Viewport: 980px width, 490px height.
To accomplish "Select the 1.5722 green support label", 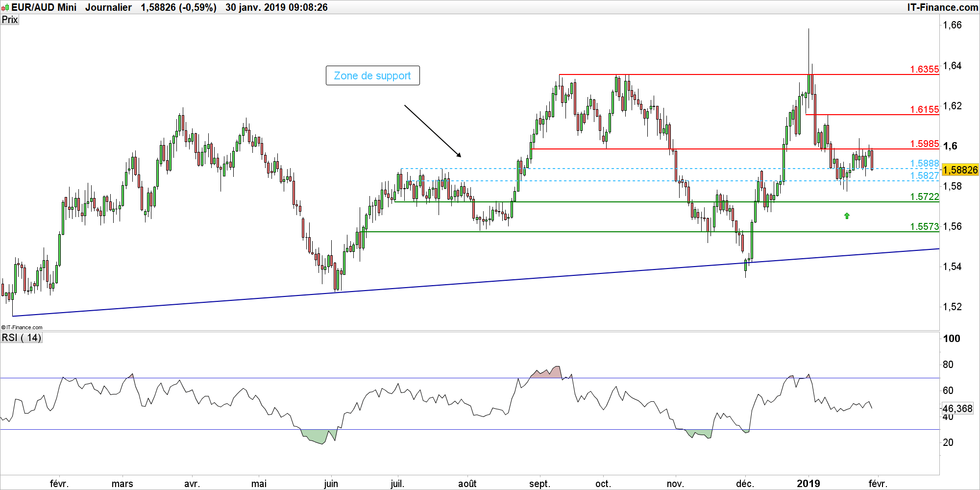I will [x=924, y=196].
